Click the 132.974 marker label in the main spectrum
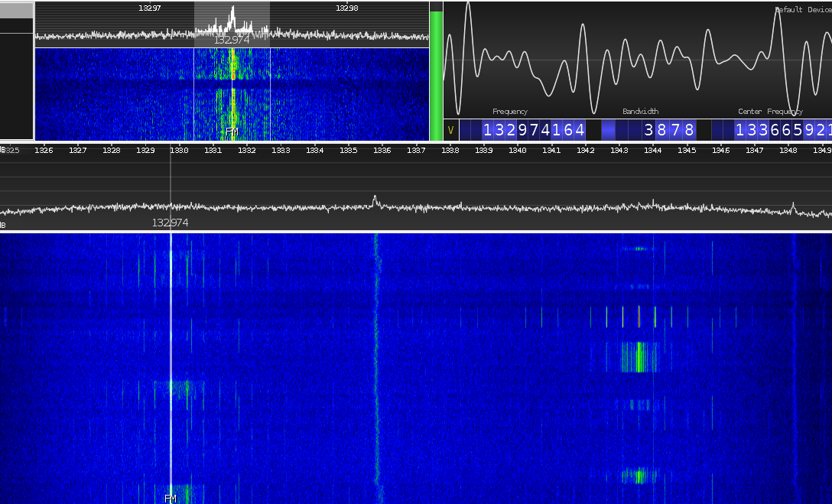Image resolution: width=832 pixels, height=504 pixels. coord(171,223)
